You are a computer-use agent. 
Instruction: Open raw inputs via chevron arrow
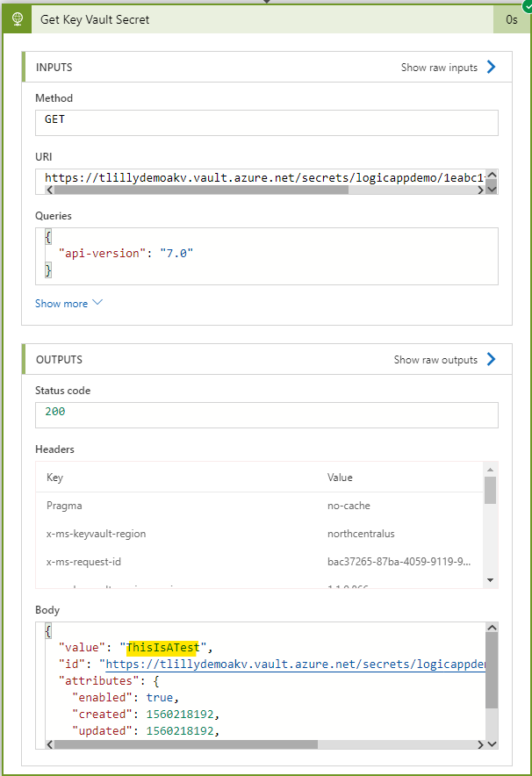pyautogui.click(x=491, y=67)
